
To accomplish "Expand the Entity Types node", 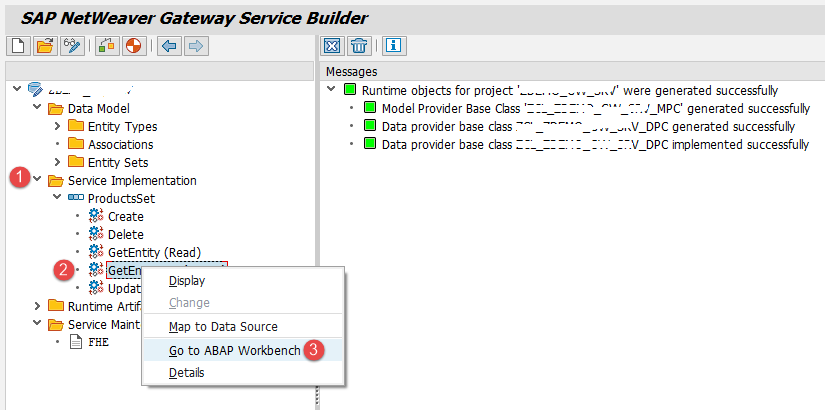I will coord(57,126).
